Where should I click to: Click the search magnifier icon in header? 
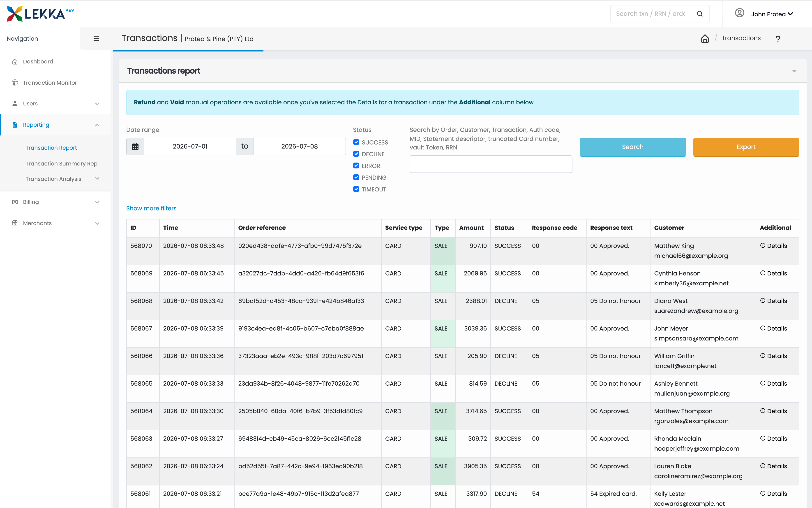click(700, 14)
